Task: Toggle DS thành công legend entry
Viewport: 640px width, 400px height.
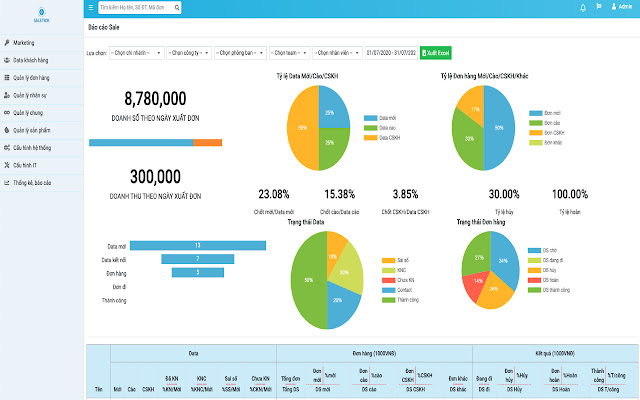Action: click(x=549, y=290)
